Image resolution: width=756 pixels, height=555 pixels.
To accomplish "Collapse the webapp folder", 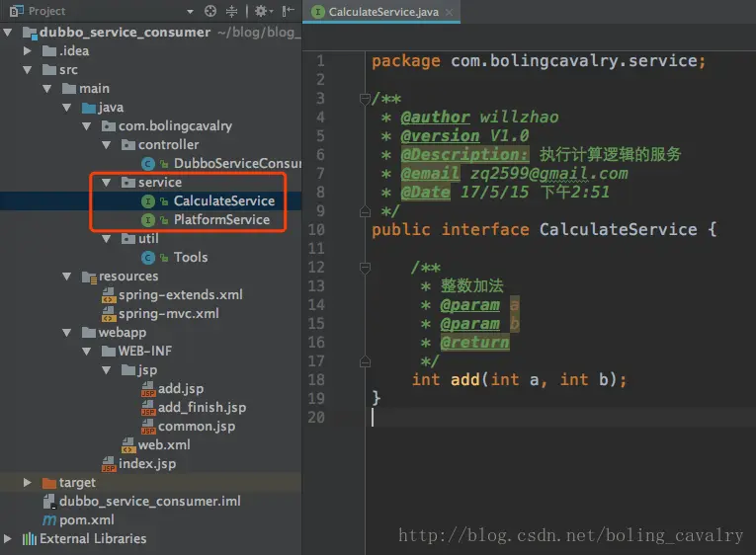I will tap(67, 333).
